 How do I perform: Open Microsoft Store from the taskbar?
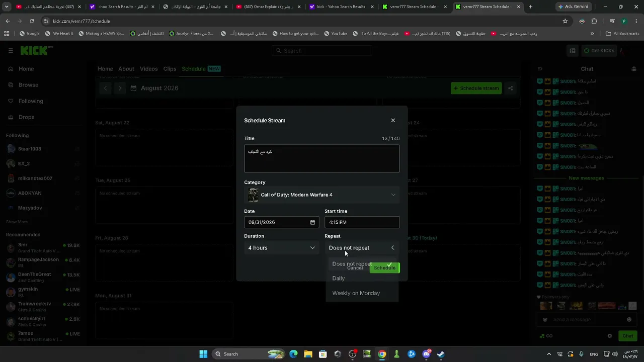(323, 354)
